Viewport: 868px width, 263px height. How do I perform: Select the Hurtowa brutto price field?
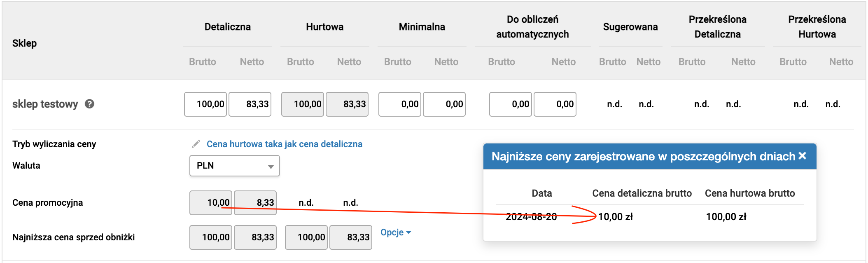pos(303,104)
